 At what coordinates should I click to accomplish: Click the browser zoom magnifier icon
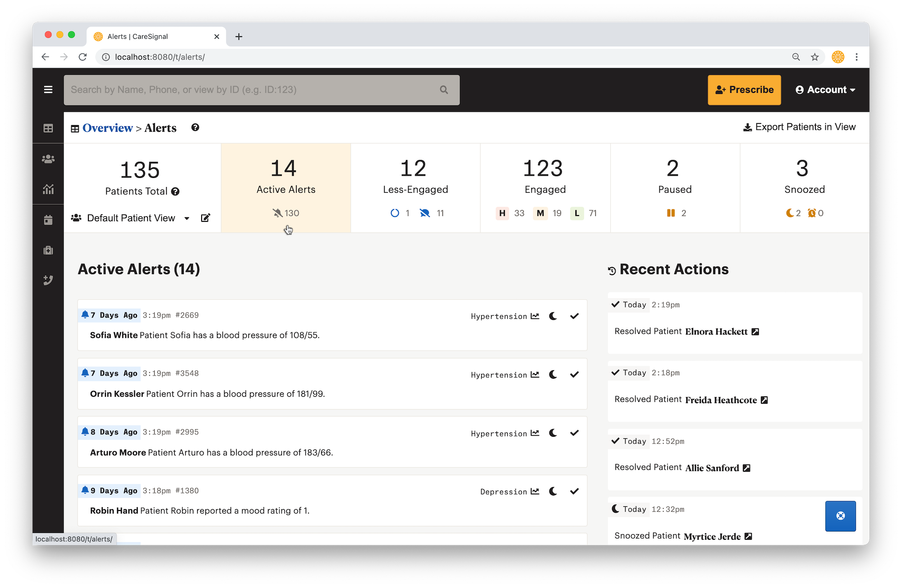796,57
